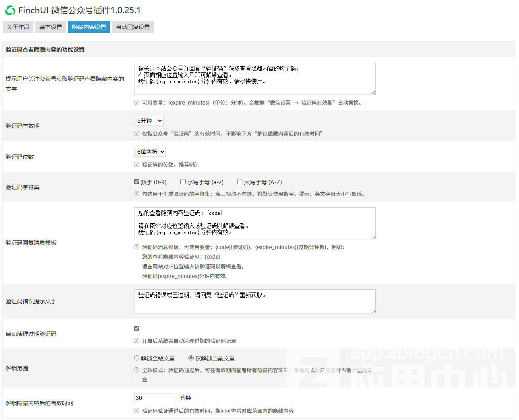This screenshot has height=420, width=519.
Task: Open the 5分钟 validity period dropdown
Action: click(149, 121)
